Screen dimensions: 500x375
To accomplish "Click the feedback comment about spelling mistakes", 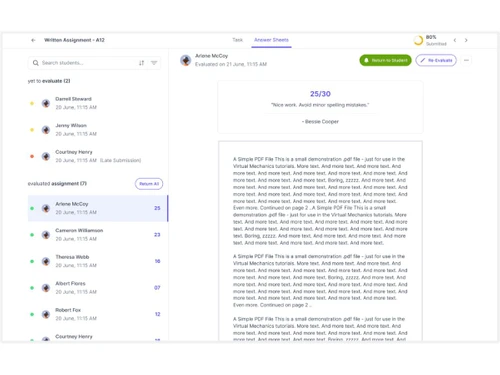I will pos(320,105).
